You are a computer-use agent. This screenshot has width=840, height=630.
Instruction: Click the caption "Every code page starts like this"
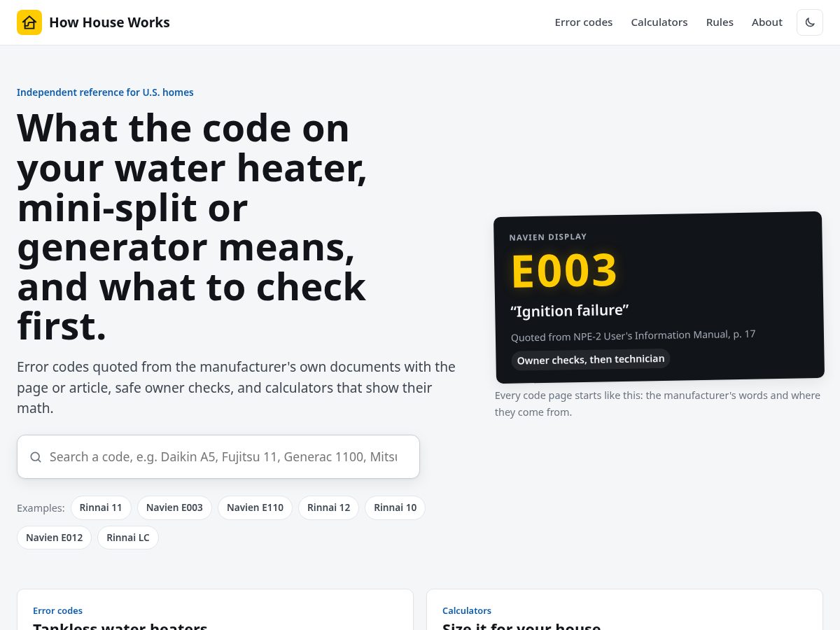(657, 404)
